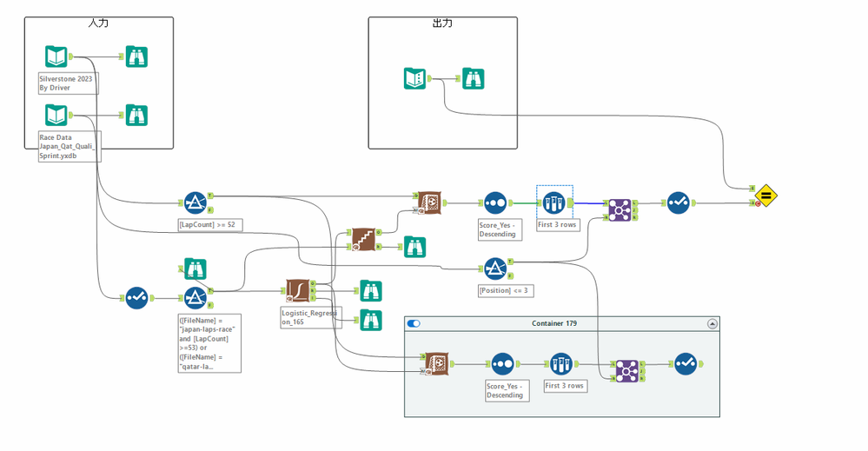This screenshot has width=868, height=451.
Task: Select the Browse tool beside Silverstone input
Action: (x=136, y=56)
